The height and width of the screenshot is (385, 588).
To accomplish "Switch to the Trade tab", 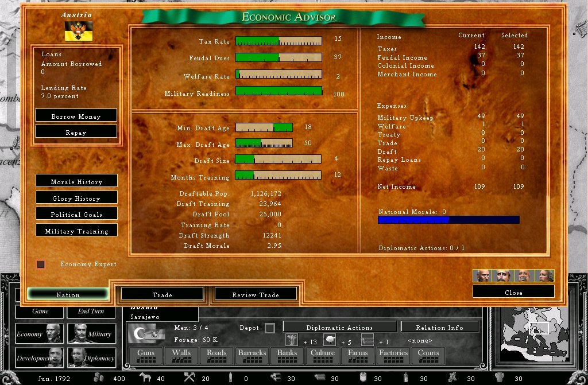I will click(162, 294).
